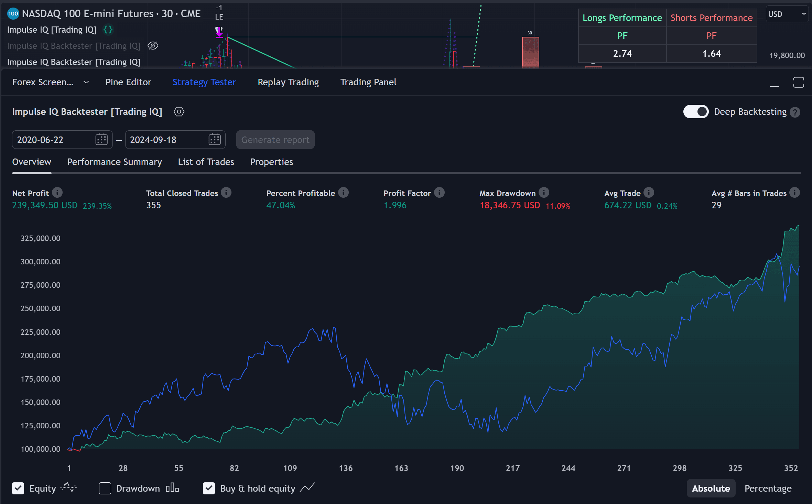Click Shorts Performance table header
The height and width of the screenshot is (504, 812).
point(712,18)
